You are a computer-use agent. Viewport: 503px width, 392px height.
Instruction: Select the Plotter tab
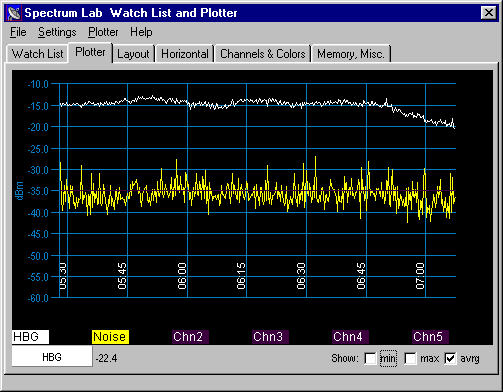[x=90, y=52]
